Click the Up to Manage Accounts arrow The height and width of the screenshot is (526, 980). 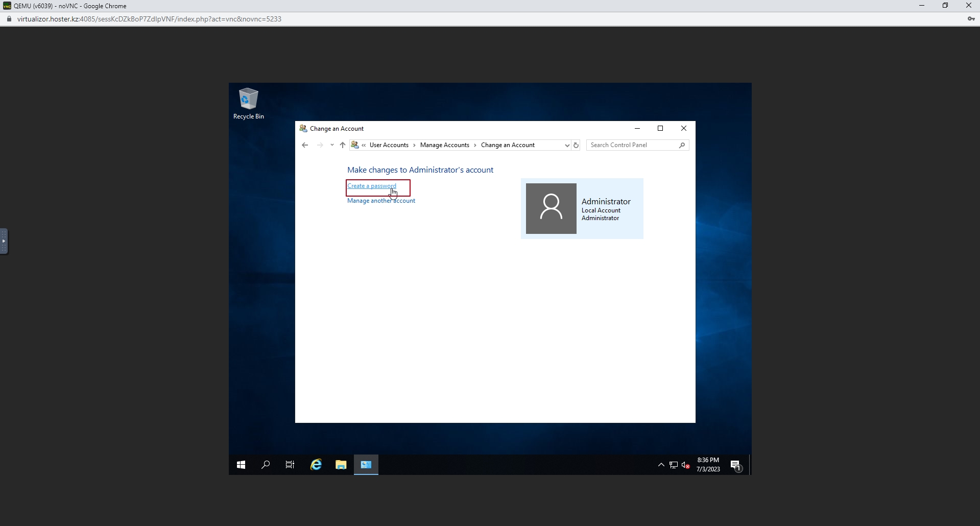[343, 145]
